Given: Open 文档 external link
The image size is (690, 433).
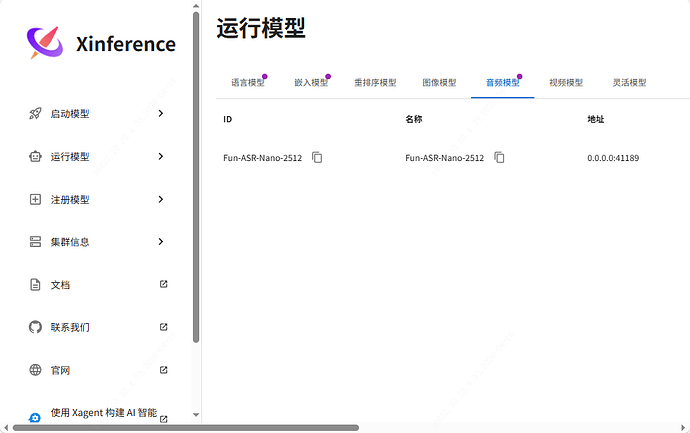Looking at the screenshot, I should pyautogui.click(x=164, y=285).
